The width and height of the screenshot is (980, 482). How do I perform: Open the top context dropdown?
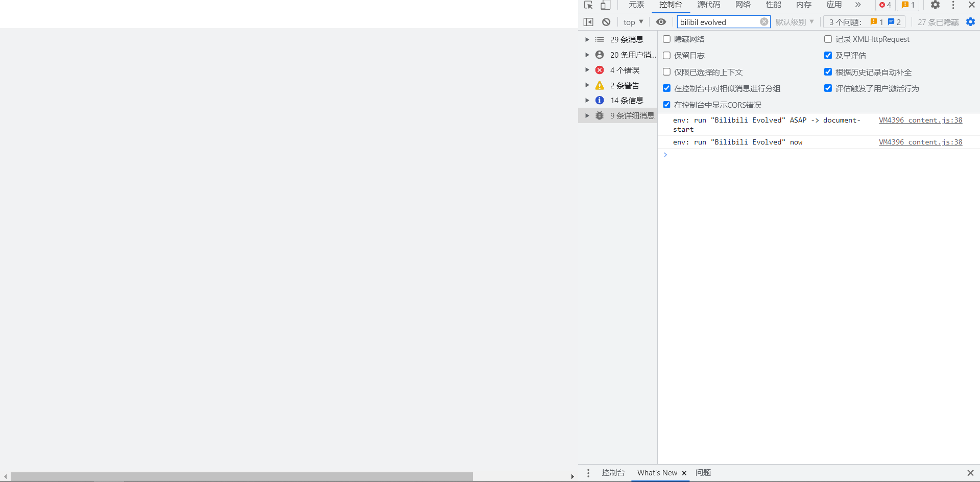633,22
